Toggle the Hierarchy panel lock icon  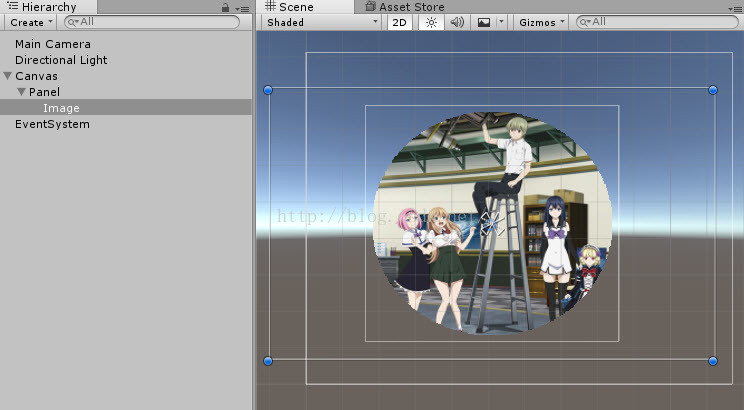225,8
